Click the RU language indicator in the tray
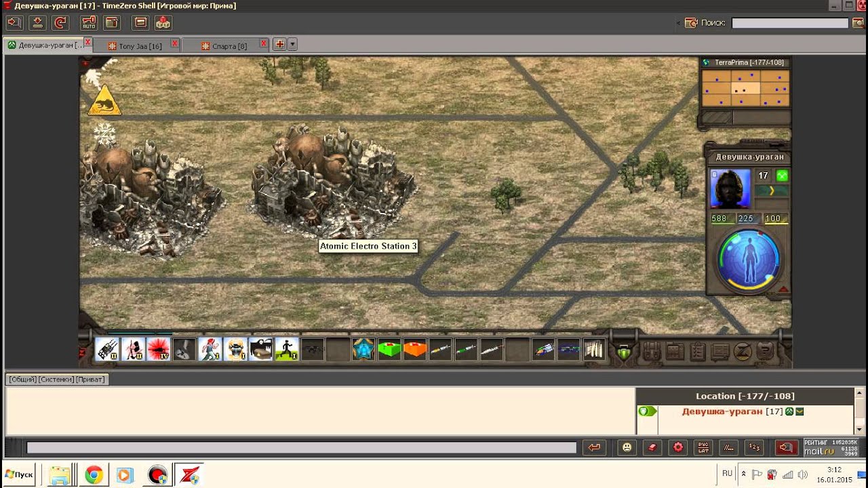Screen dimensions: 868x488 727,474
